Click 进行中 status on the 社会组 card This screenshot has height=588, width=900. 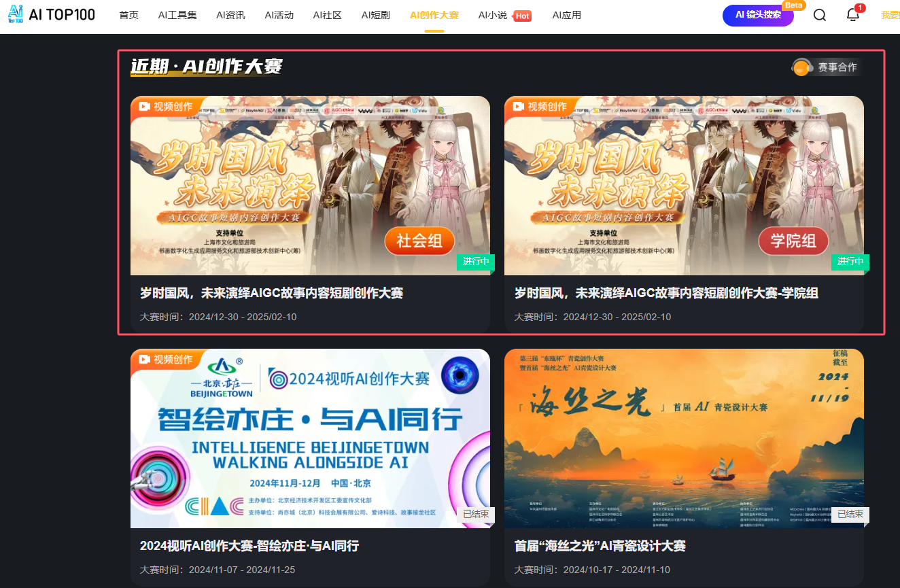pyautogui.click(x=476, y=262)
